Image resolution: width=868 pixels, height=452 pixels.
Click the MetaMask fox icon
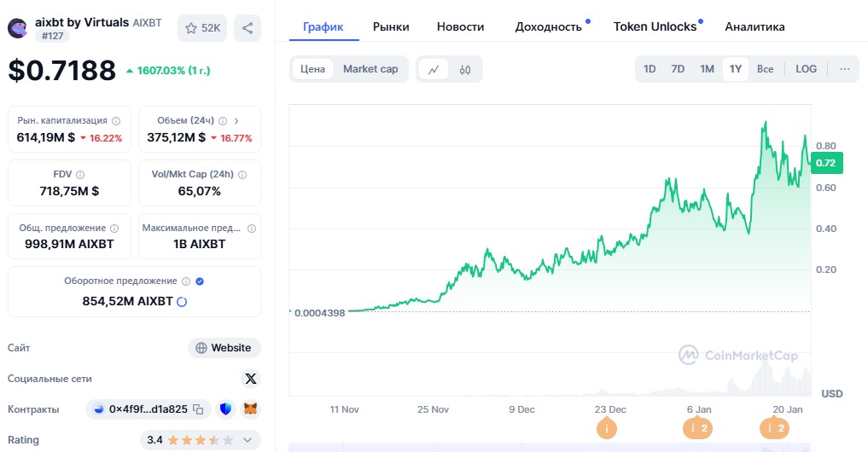tap(250, 409)
